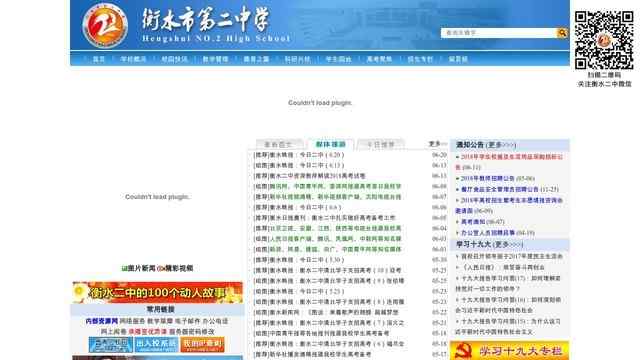Select the 媒体推荐 tab
This screenshot has height=360, width=640.
[330, 144]
